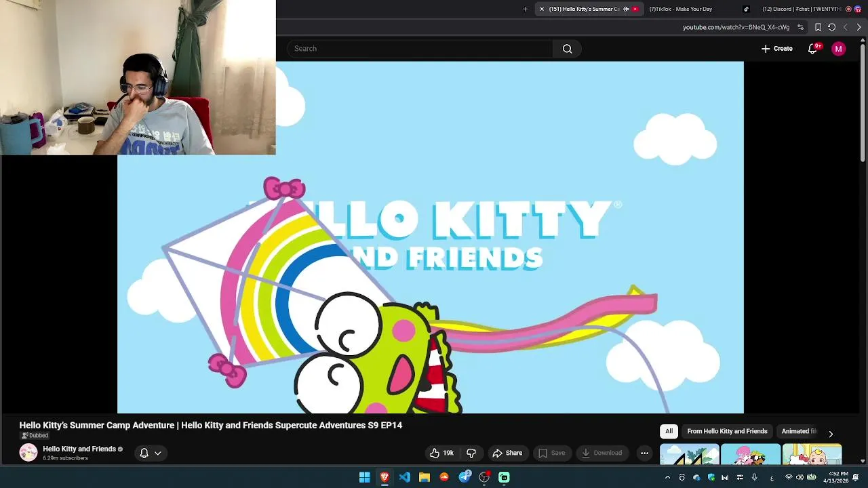Select the From Hello Kitty and Friends chip
868x488 pixels.
[727, 431]
